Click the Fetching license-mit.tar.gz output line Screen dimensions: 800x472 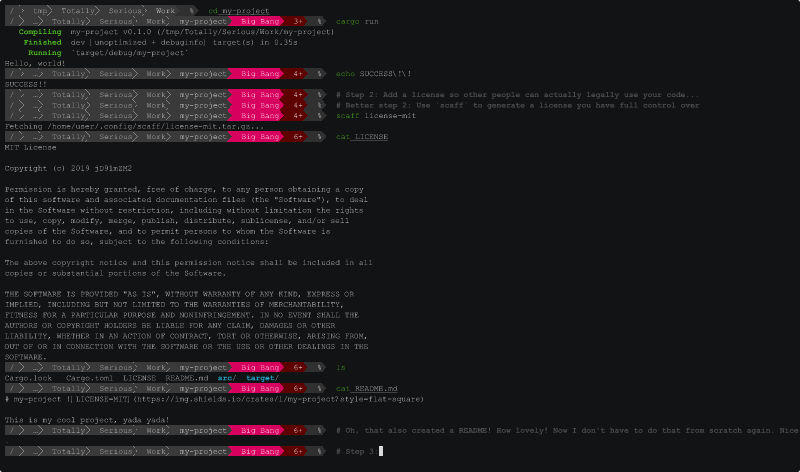pyautogui.click(x=135, y=126)
